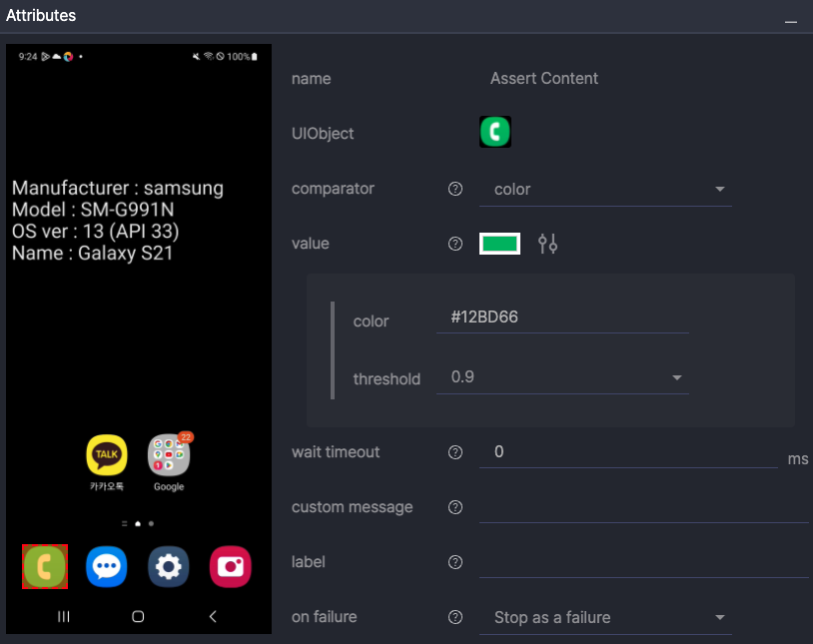Open the KakaoTalk app icon
This screenshot has height=644, width=813.
click(107, 455)
